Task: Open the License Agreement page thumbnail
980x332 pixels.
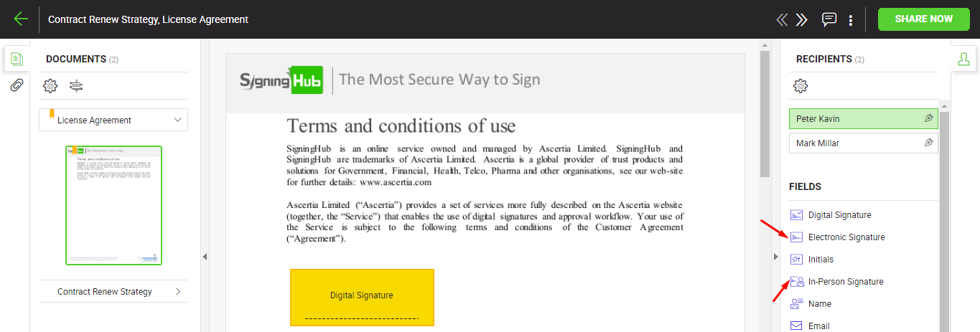Action: coord(113,205)
